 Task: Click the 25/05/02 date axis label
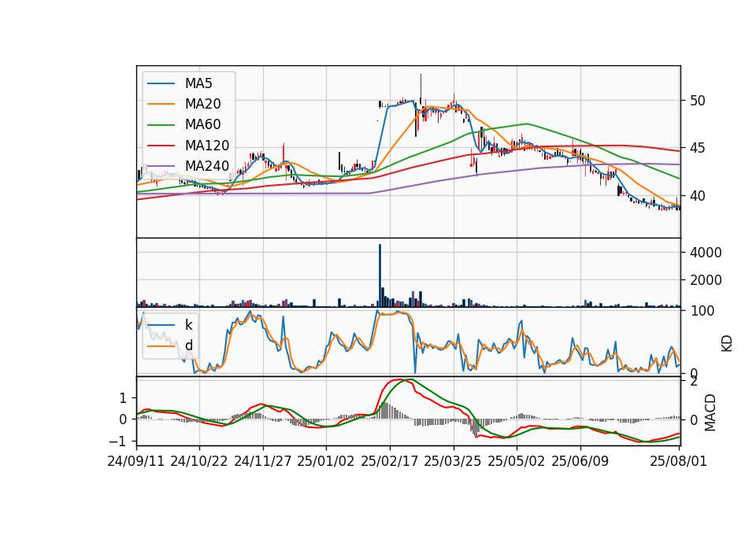pos(517,461)
